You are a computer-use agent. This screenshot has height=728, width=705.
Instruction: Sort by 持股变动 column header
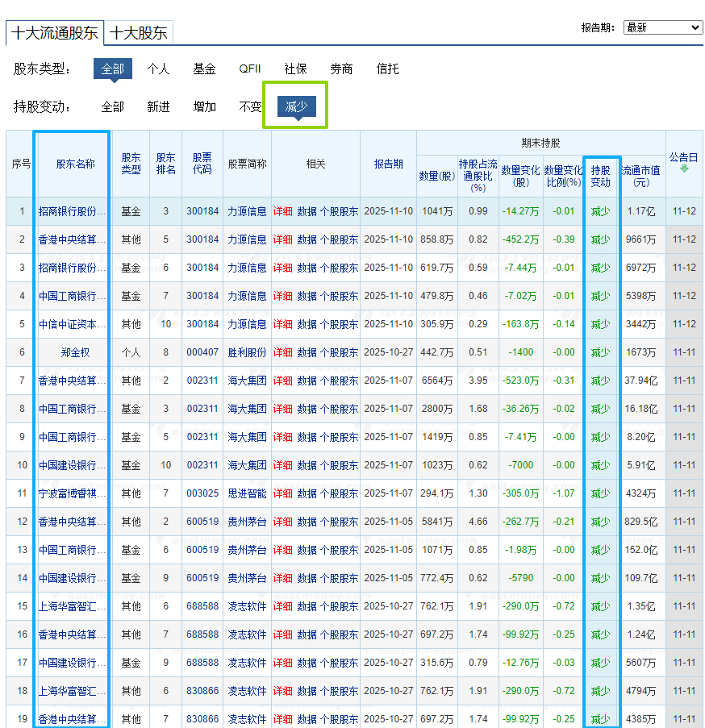tap(600, 177)
